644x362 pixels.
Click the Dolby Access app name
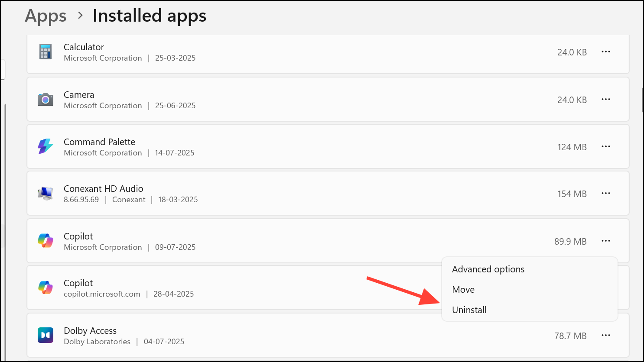coord(90,331)
